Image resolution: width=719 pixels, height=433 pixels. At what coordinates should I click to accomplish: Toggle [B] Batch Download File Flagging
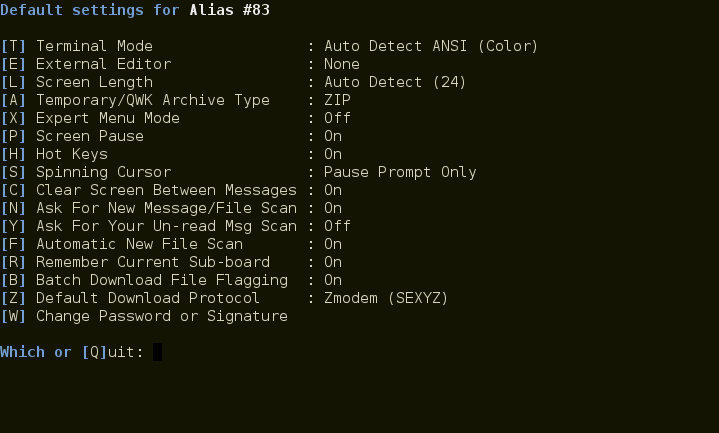coord(171,280)
